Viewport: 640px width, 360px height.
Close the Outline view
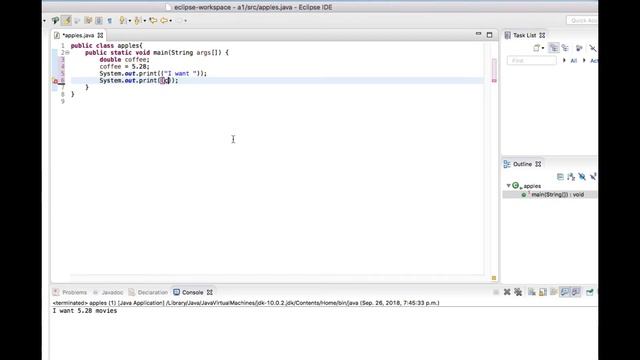click(x=538, y=164)
